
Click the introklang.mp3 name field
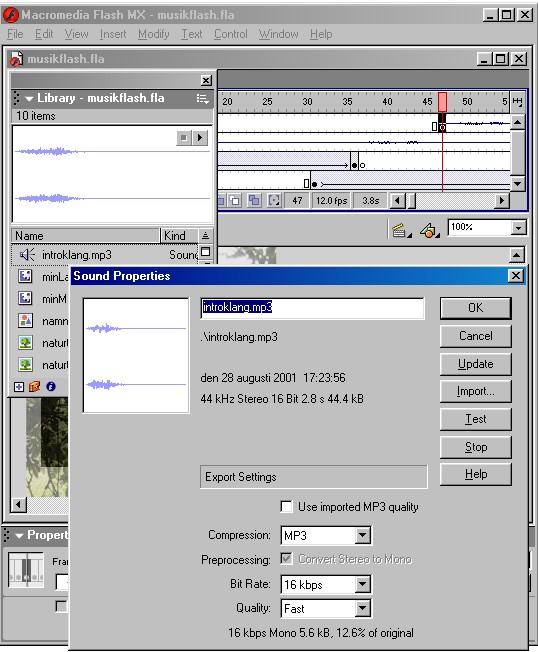click(312, 308)
